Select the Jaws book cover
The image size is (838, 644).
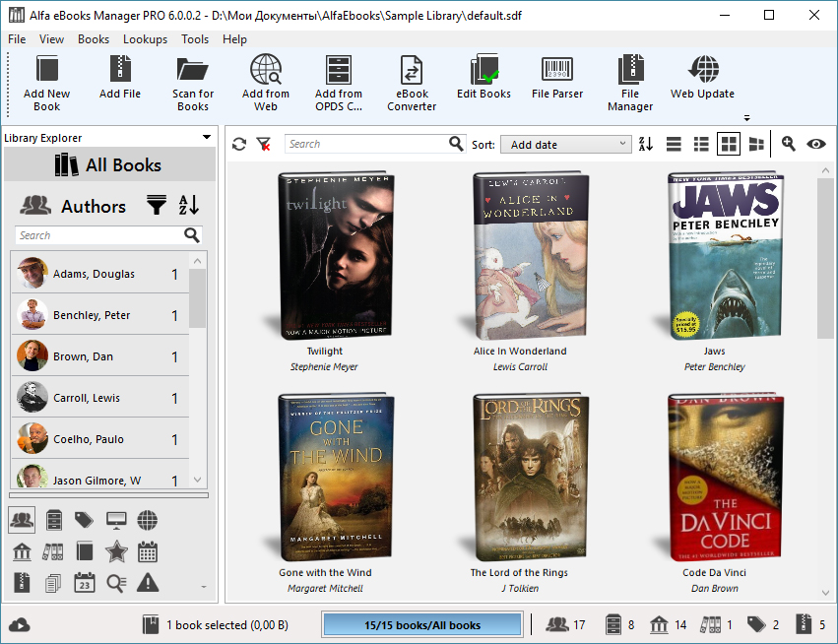[725, 255]
